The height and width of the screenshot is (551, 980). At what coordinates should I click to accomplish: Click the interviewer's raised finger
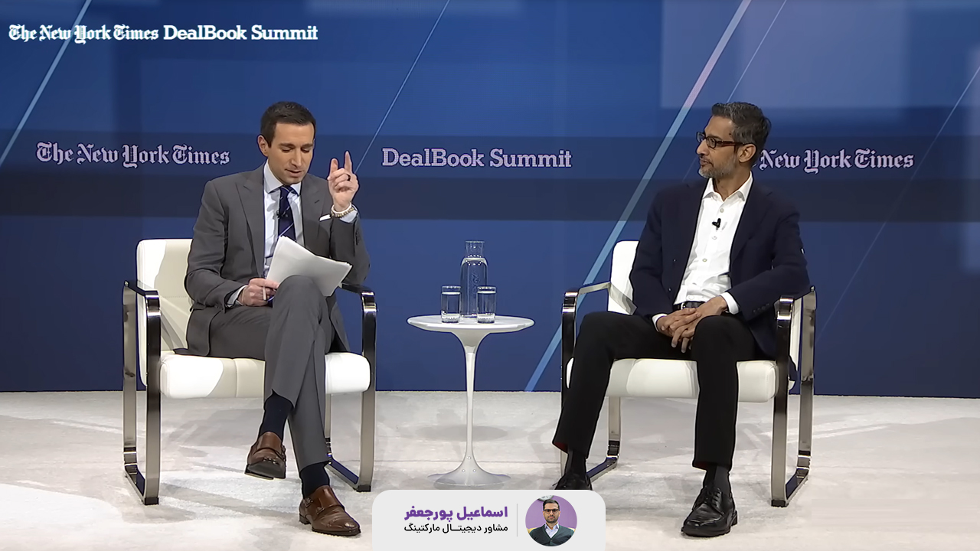348,161
